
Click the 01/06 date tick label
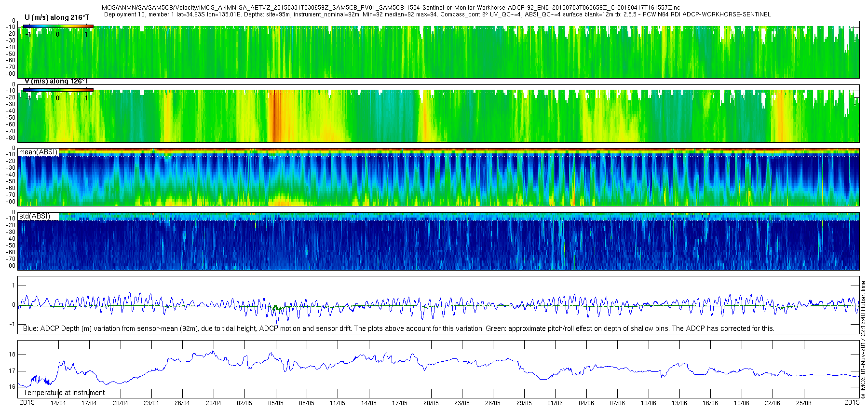click(555, 403)
